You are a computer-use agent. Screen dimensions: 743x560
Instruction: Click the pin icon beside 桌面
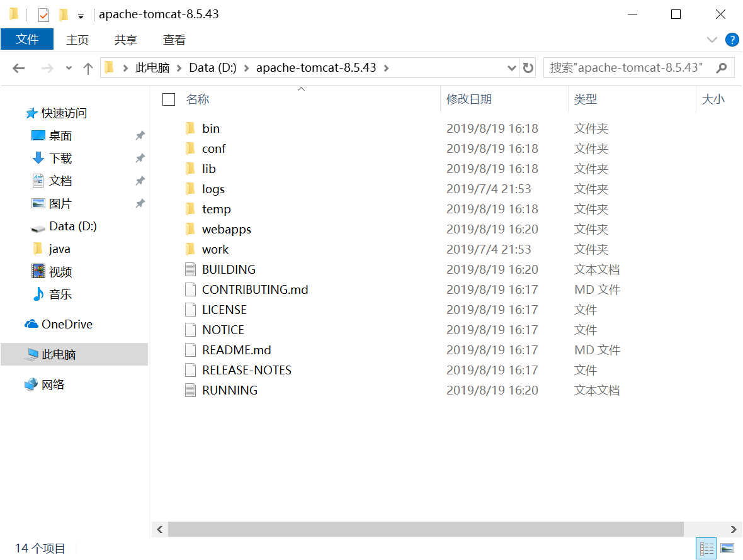(140, 136)
